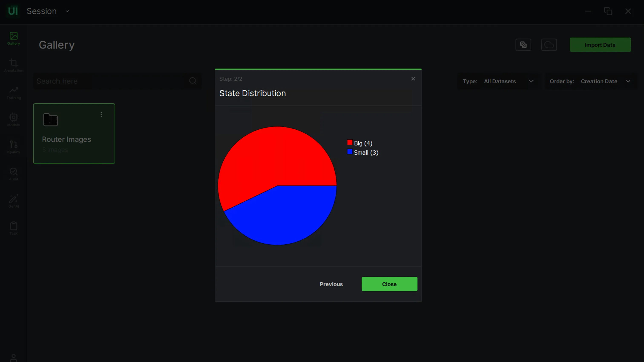
Task: Dismiss the State Distribution dialog with the X
Action: tap(413, 79)
